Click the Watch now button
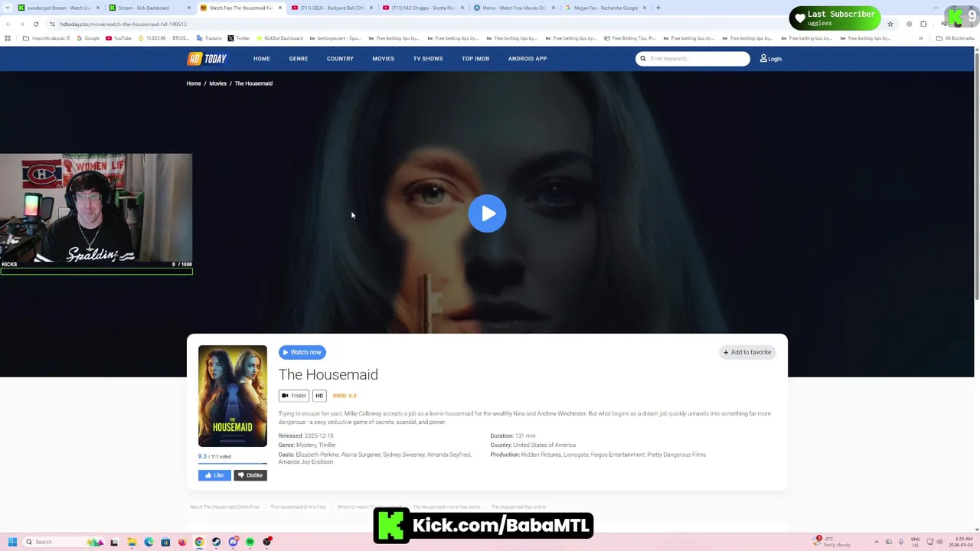Image resolution: width=980 pixels, height=551 pixels. click(x=302, y=352)
